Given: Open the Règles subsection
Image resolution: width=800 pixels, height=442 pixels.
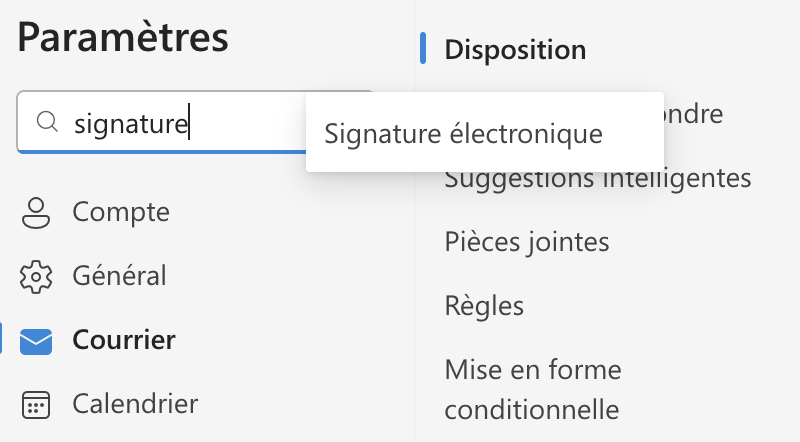Looking at the screenshot, I should point(484,305).
